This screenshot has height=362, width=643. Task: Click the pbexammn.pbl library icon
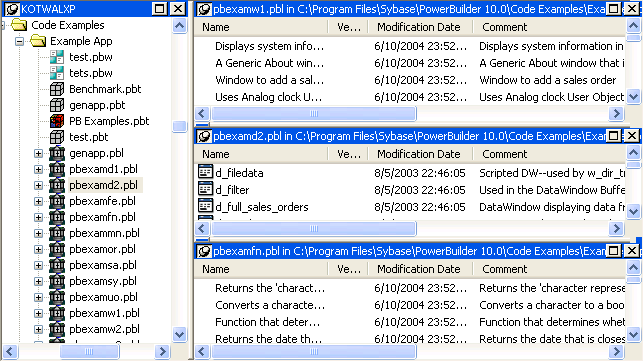point(57,233)
